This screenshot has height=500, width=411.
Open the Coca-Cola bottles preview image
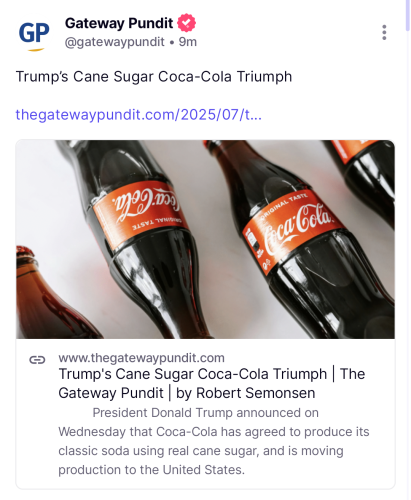tap(205, 239)
